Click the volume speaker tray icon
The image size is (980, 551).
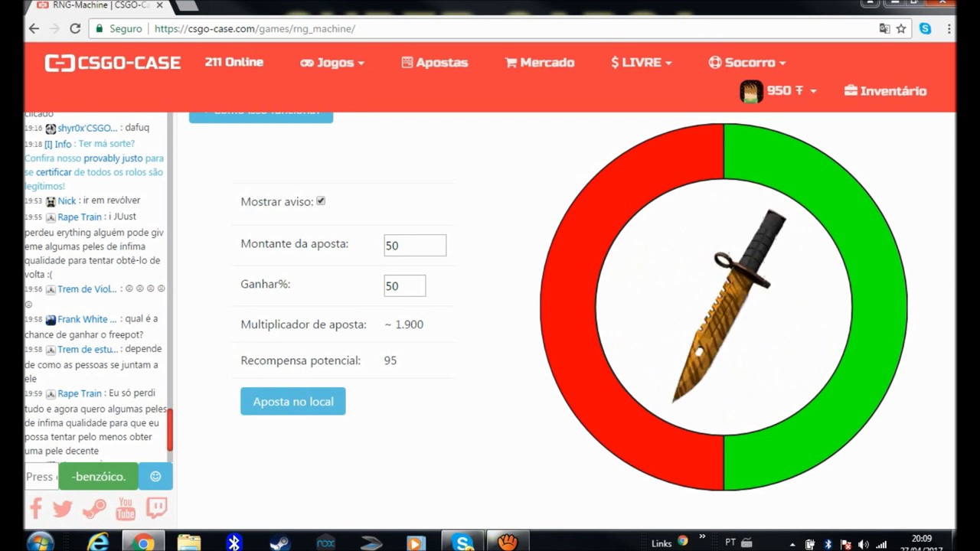864,544
